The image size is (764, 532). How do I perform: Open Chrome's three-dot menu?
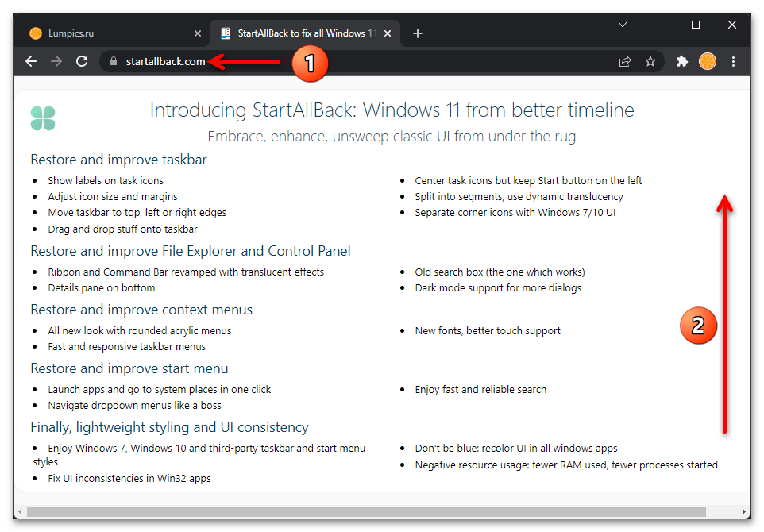coord(733,61)
